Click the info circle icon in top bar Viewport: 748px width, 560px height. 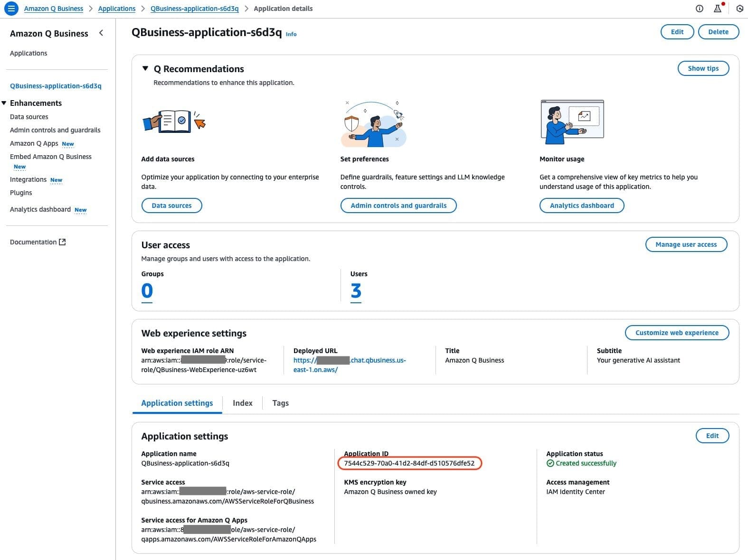[x=699, y=9]
